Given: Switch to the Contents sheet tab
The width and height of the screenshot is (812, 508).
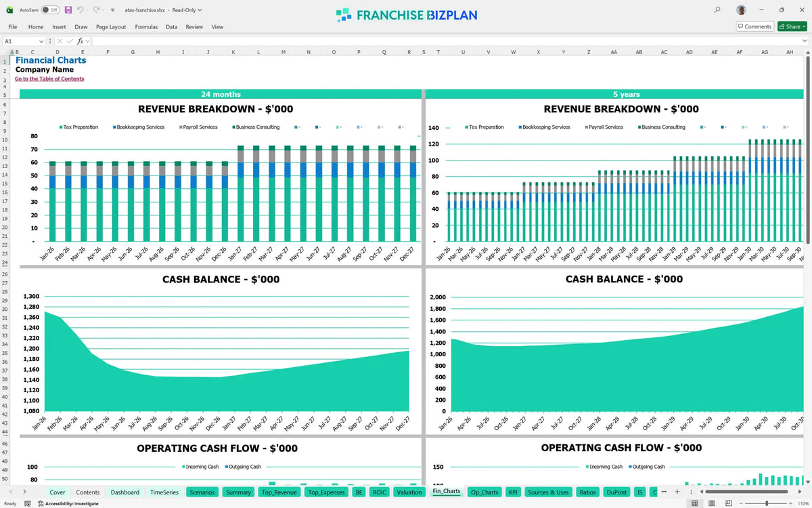Looking at the screenshot, I should coord(88,492).
